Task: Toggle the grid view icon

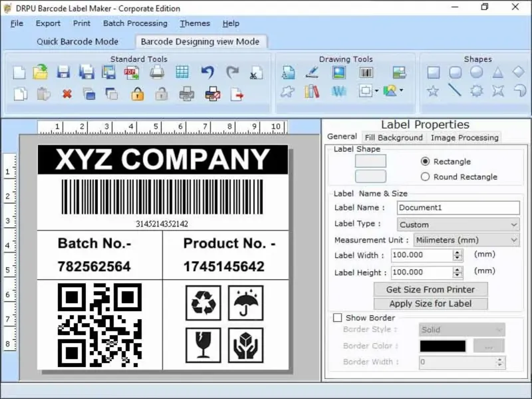Action: [182, 72]
